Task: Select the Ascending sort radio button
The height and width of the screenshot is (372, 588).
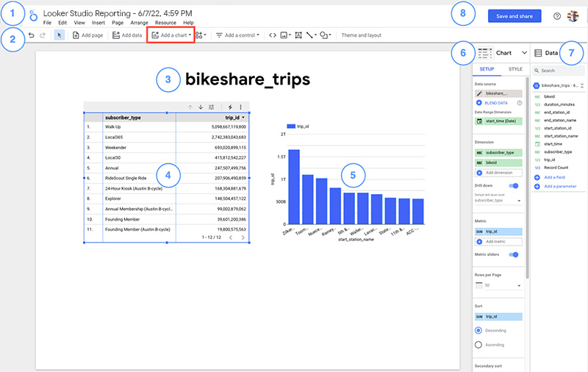Action: tap(479, 344)
